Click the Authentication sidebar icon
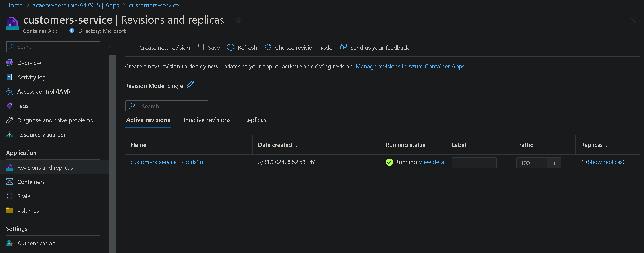Viewport: 644px width, 253px height. click(x=9, y=243)
